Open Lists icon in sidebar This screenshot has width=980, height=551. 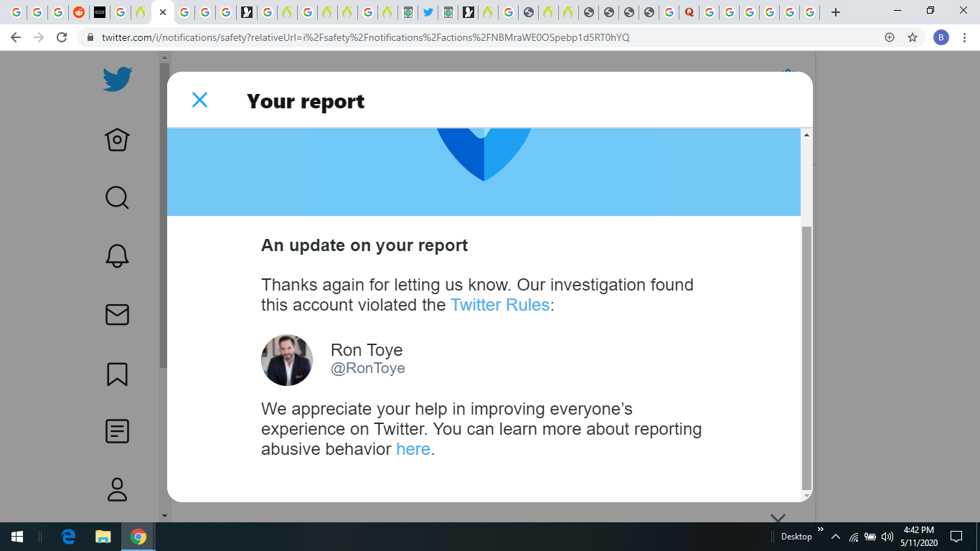pyautogui.click(x=117, y=431)
